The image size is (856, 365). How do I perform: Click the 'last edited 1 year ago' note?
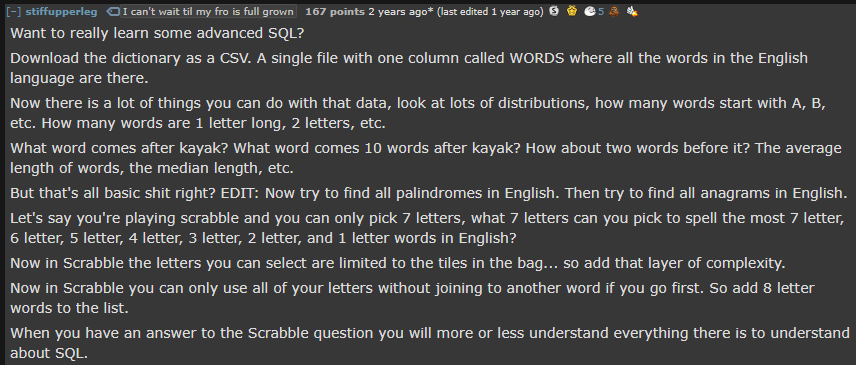[x=490, y=12]
